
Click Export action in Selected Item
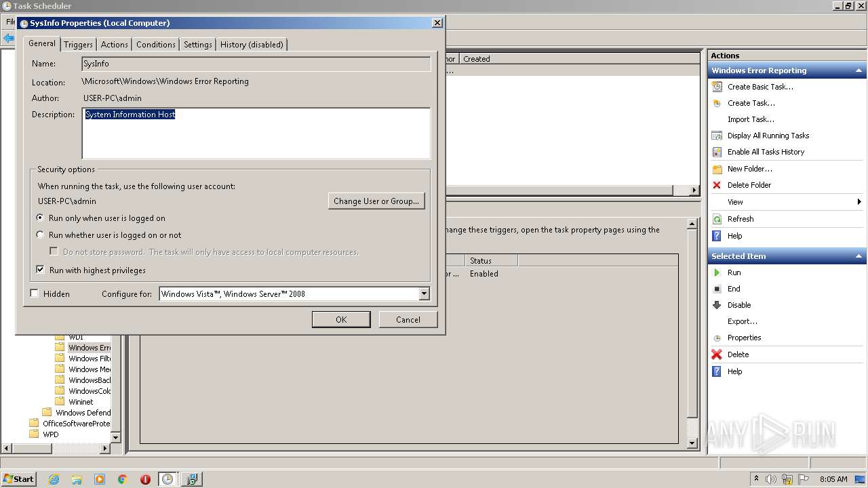click(x=743, y=321)
